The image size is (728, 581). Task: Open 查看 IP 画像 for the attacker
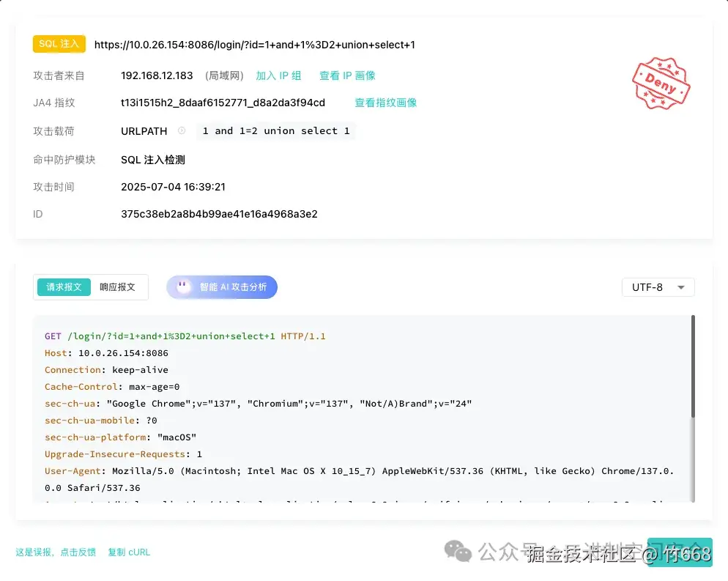click(x=346, y=75)
